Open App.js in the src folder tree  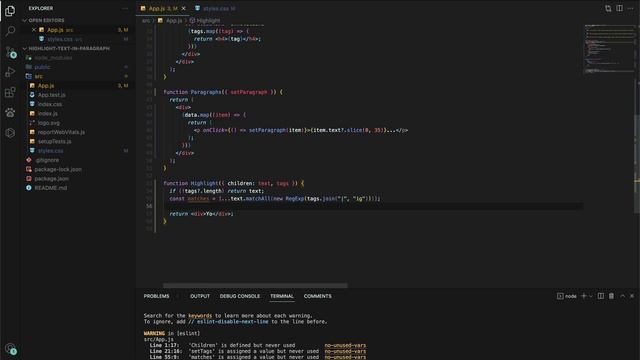[x=46, y=86]
